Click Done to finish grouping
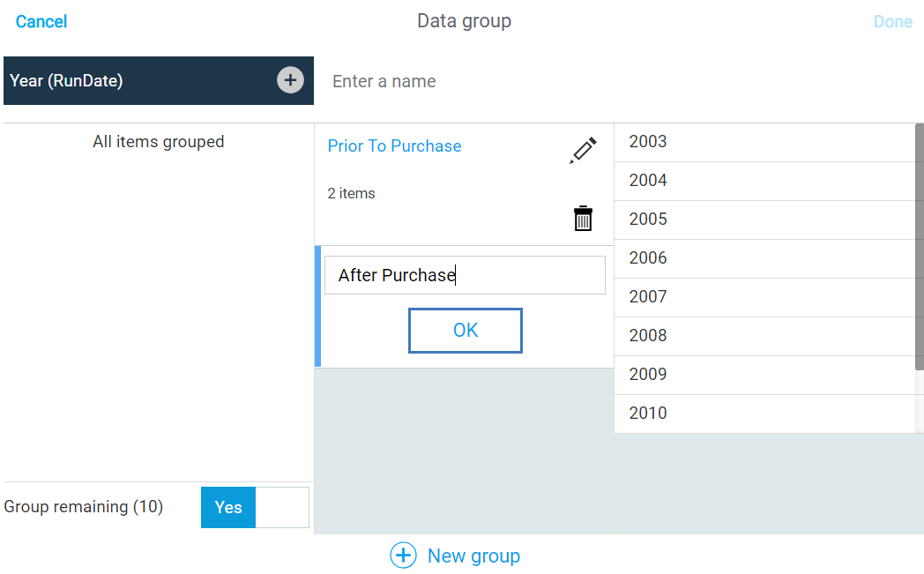This screenshot has height=574, width=924. [x=892, y=22]
